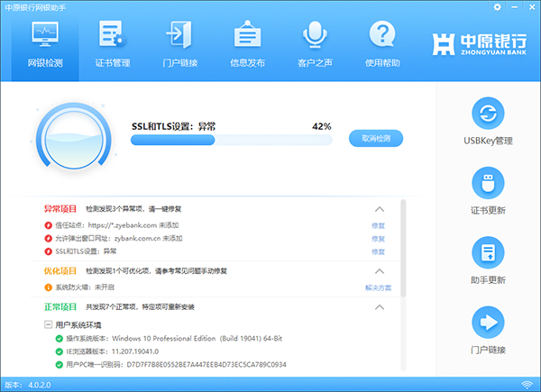The height and width of the screenshot is (392, 541).
Task: Open the 使用帮助 question mark icon
Action: pyautogui.click(x=382, y=33)
